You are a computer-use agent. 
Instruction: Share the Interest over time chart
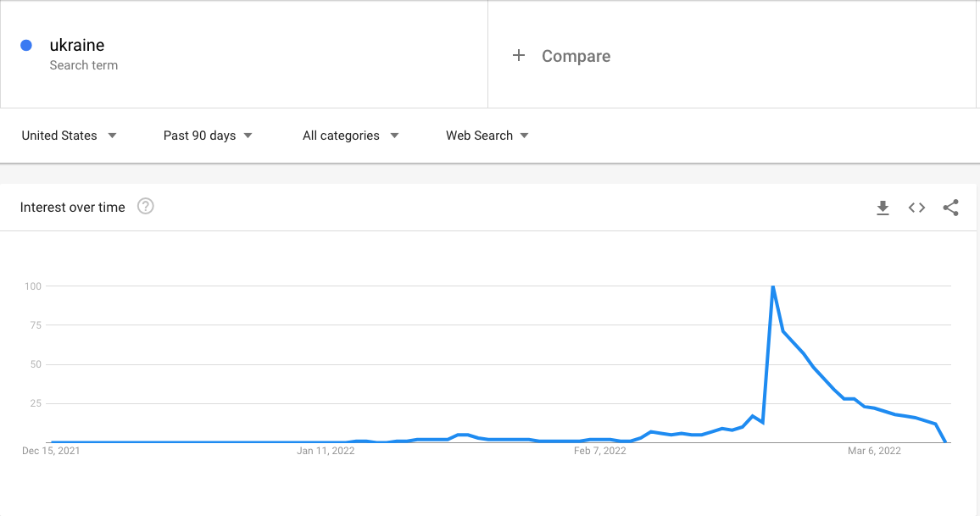(x=950, y=208)
